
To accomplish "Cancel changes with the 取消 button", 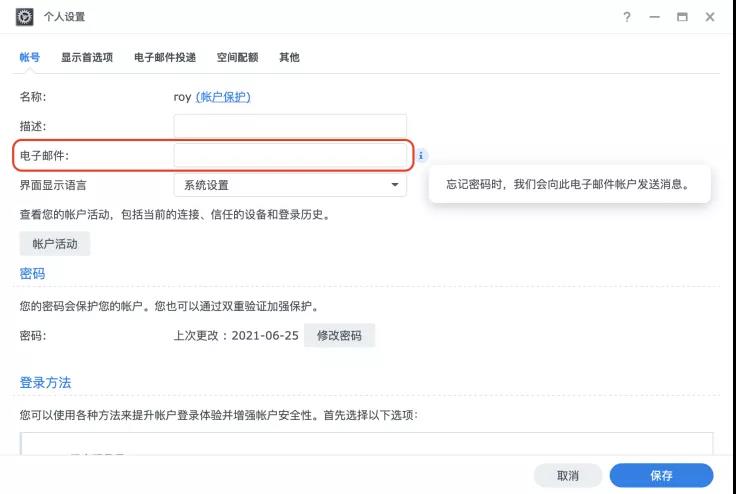I will click(x=568, y=476).
